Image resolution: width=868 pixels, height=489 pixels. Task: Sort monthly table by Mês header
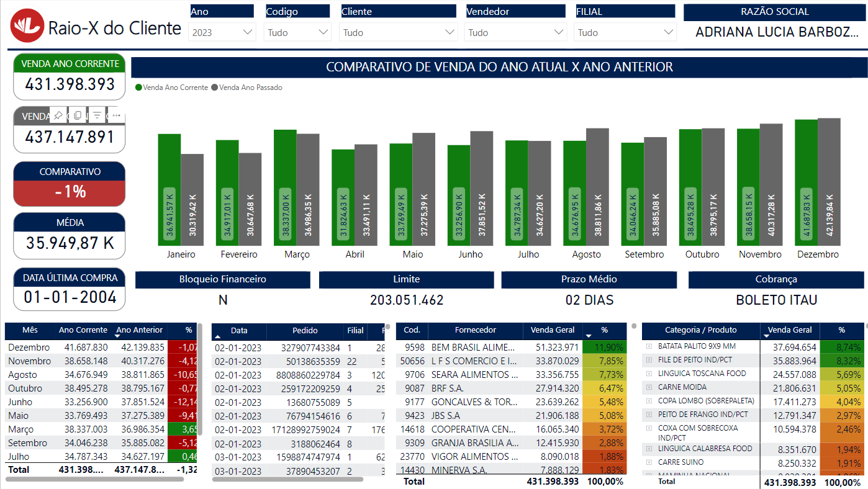30,330
